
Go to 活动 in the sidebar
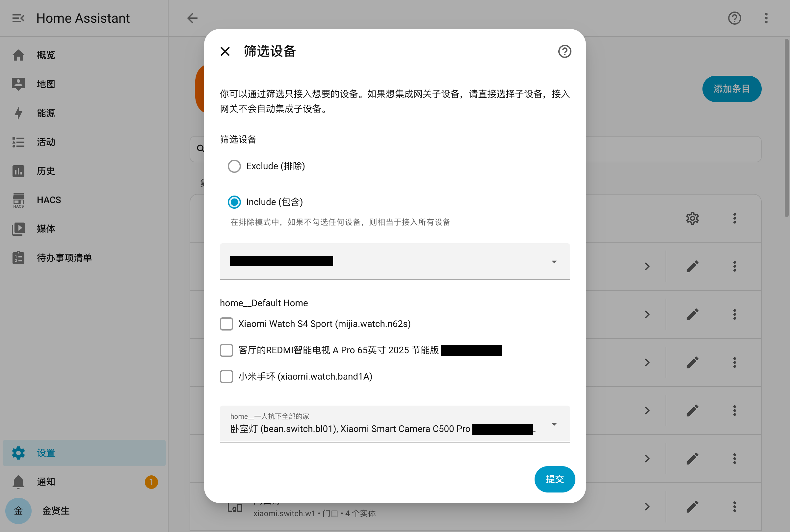(84, 142)
